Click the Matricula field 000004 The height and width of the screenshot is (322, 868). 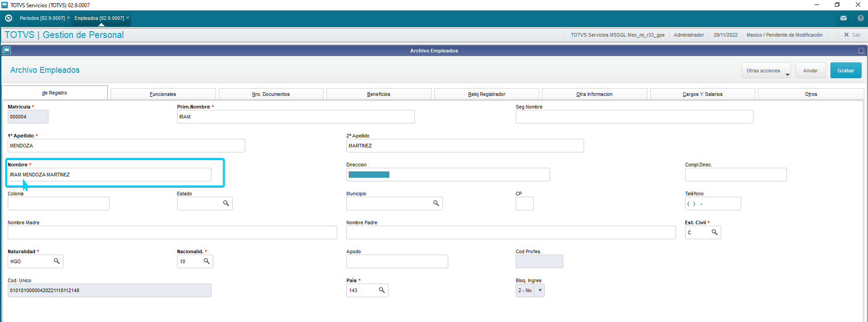(x=28, y=117)
